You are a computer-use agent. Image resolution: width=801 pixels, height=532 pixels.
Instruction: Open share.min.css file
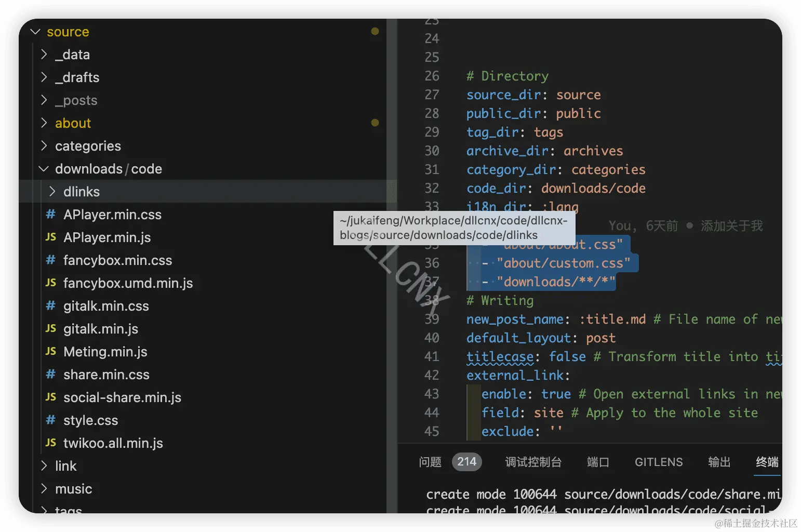(106, 375)
